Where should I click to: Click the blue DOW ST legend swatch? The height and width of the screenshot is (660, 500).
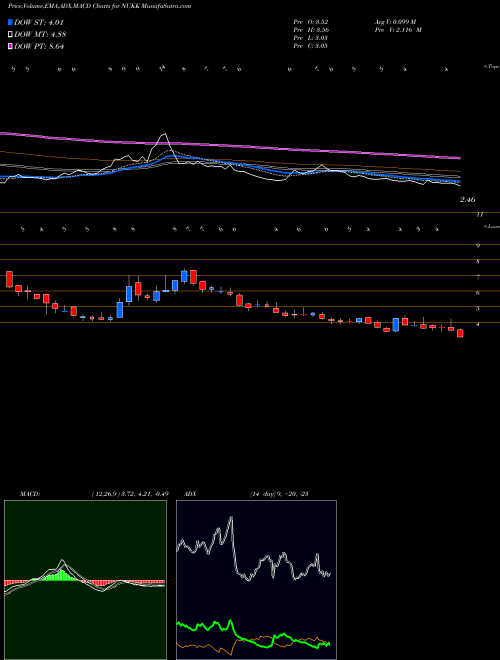pyautogui.click(x=11, y=23)
